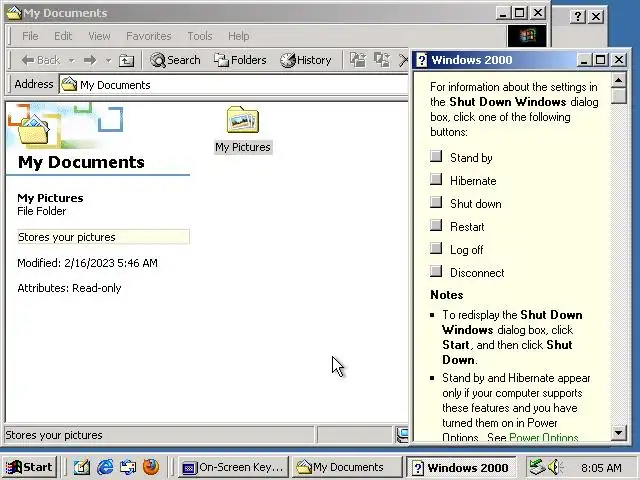
Task: Click the help window scroll down arrow
Action: pos(619,433)
